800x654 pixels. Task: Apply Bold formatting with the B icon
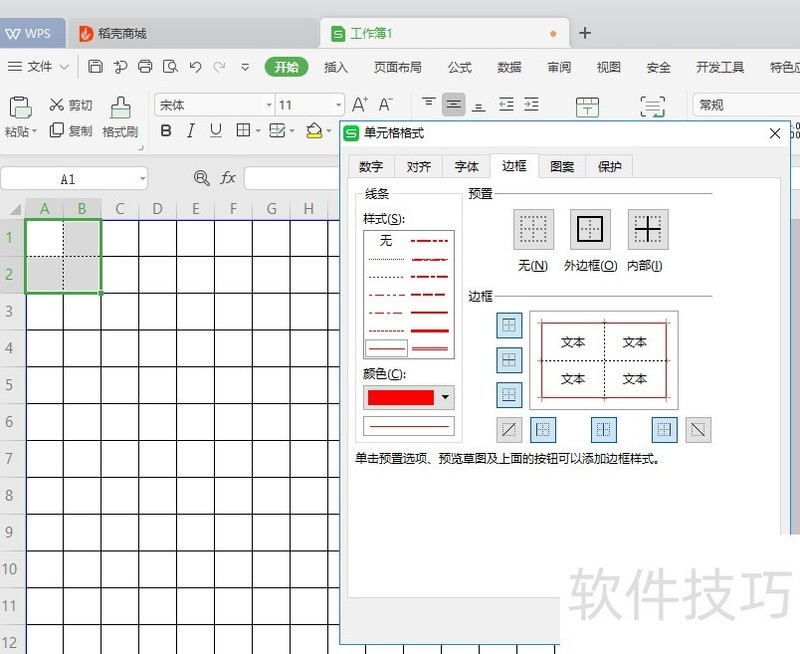tap(166, 131)
